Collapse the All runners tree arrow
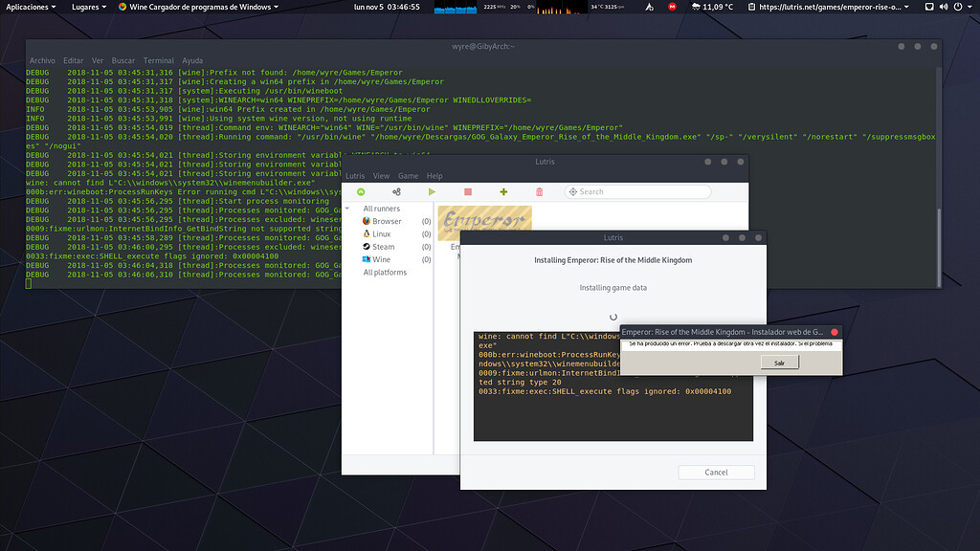The height and width of the screenshot is (551, 980). tap(347, 209)
